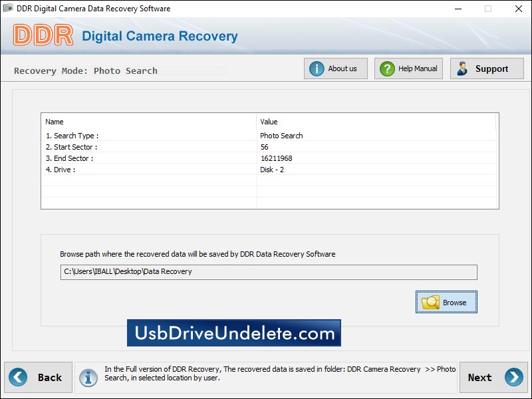The image size is (532, 399).
Task: Click the start sector value '56'
Action: 264,147
